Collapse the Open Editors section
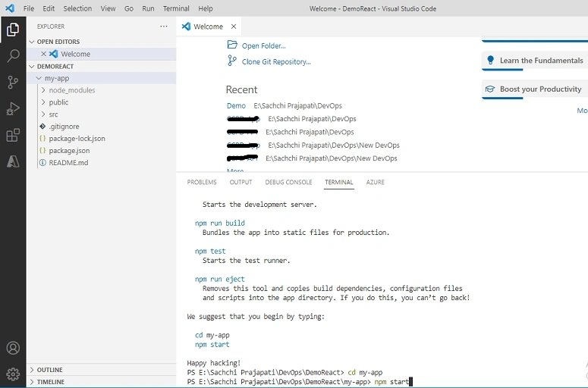The image size is (588, 388). tap(32, 42)
